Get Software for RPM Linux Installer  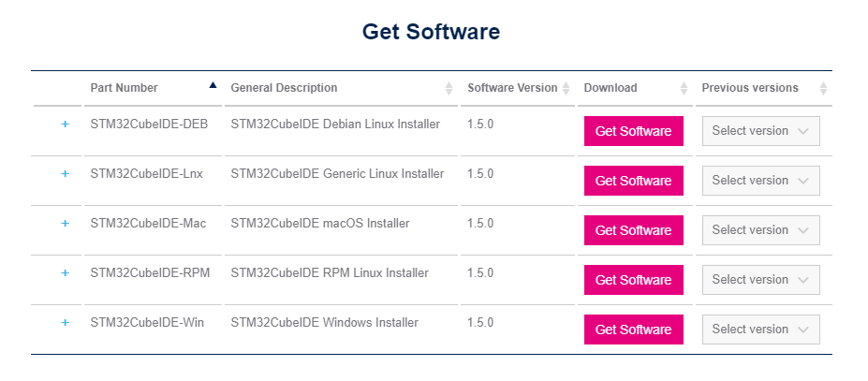pos(633,280)
